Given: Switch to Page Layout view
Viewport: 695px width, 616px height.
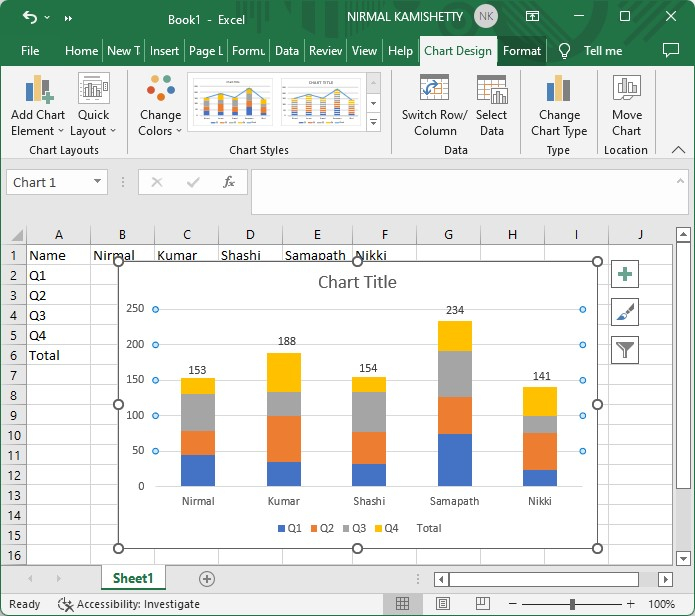Looking at the screenshot, I should 442,604.
